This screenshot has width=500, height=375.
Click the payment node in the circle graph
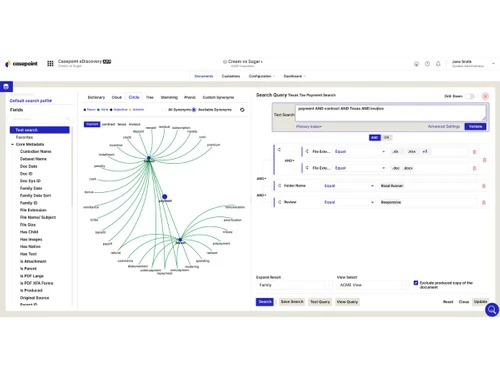click(x=165, y=197)
